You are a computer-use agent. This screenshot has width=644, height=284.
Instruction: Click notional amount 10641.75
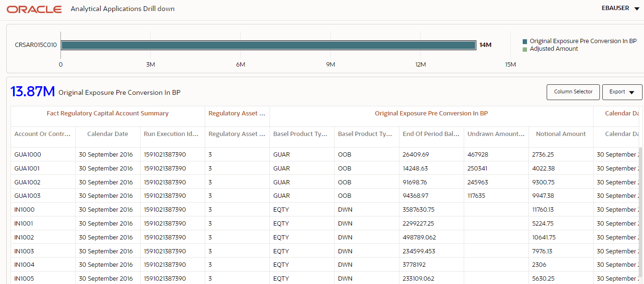(544, 238)
